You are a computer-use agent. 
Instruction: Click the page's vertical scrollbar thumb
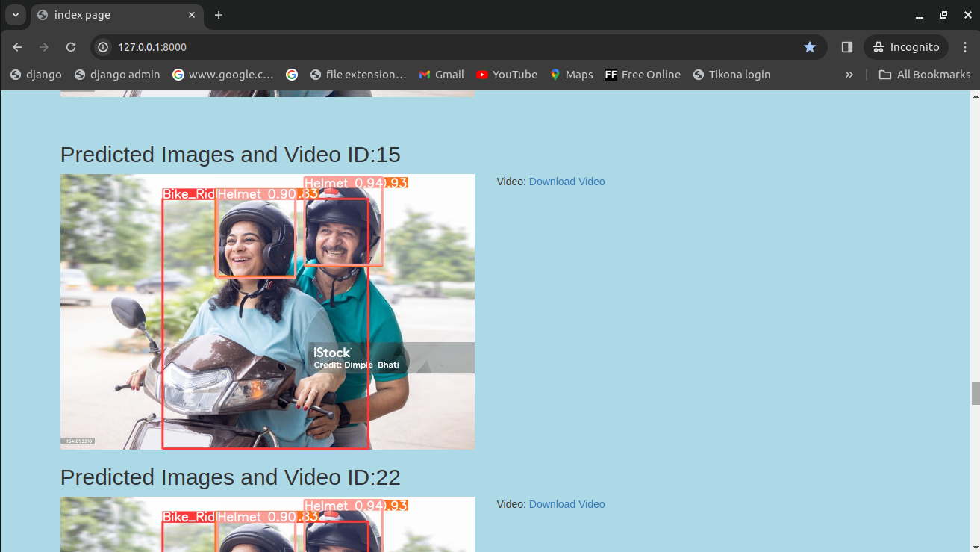point(975,394)
